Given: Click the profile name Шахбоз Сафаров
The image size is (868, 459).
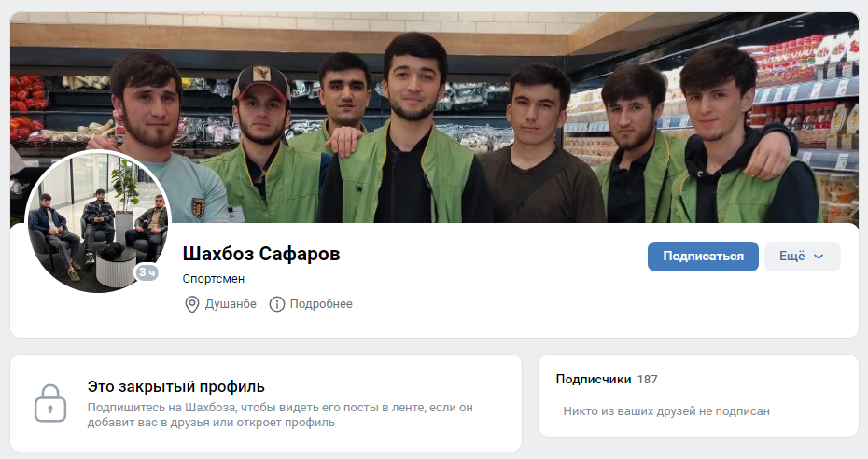Looking at the screenshot, I should pos(261,254).
